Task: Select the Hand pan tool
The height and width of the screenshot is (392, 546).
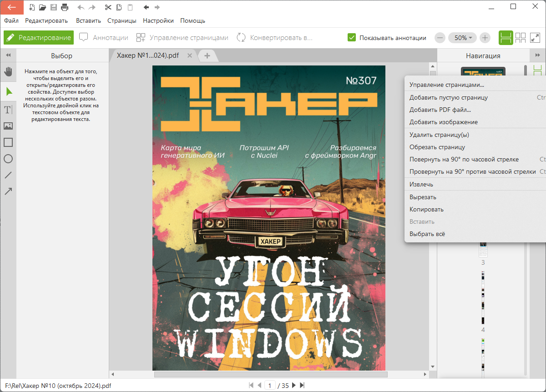Action: (8, 72)
